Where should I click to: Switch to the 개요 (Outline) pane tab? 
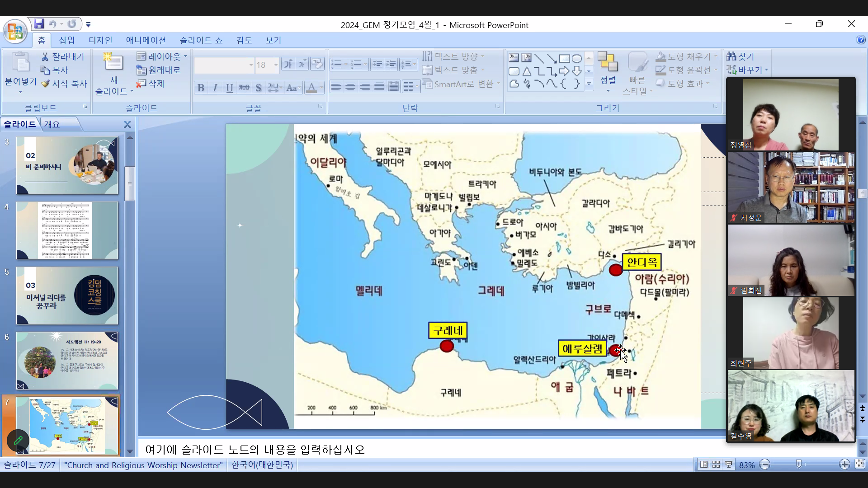[x=52, y=124]
